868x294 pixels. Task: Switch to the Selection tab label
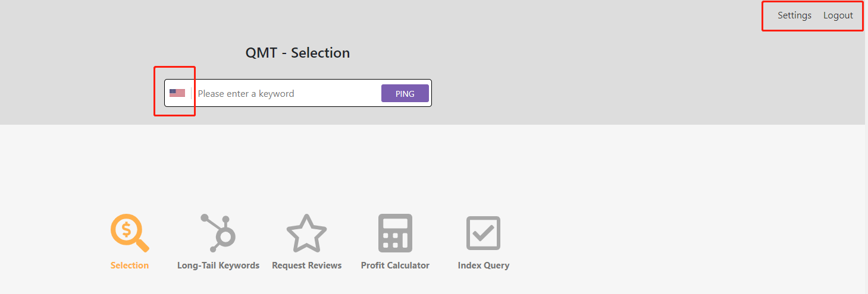(129, 265)
